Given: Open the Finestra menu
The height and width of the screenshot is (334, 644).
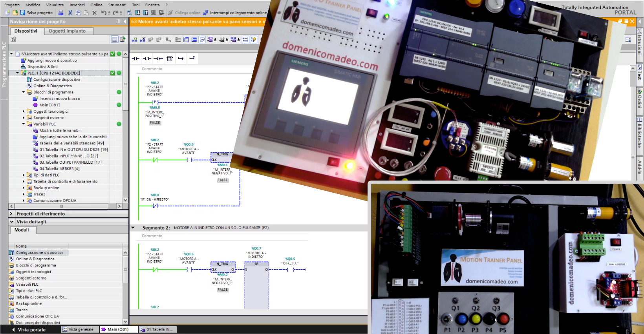Looking at the screenshot, I should [152, 5].
